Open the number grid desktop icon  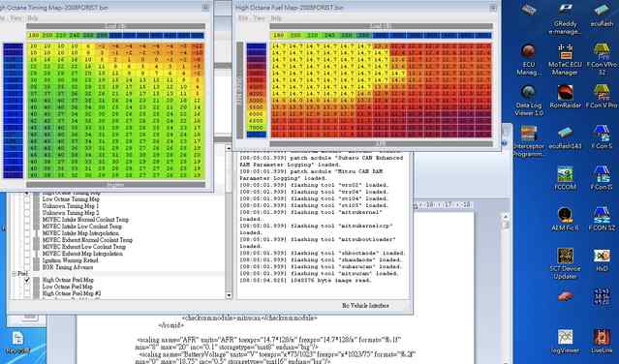[602, 296]
